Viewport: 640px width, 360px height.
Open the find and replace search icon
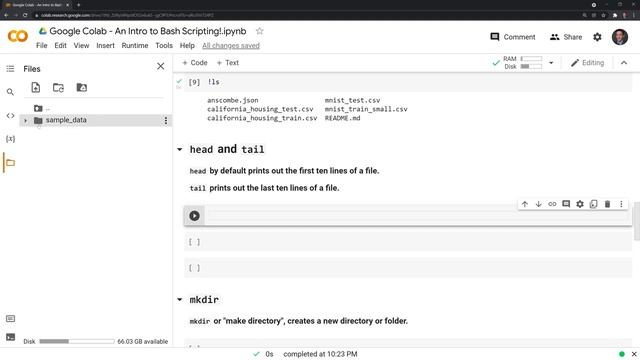10,92
